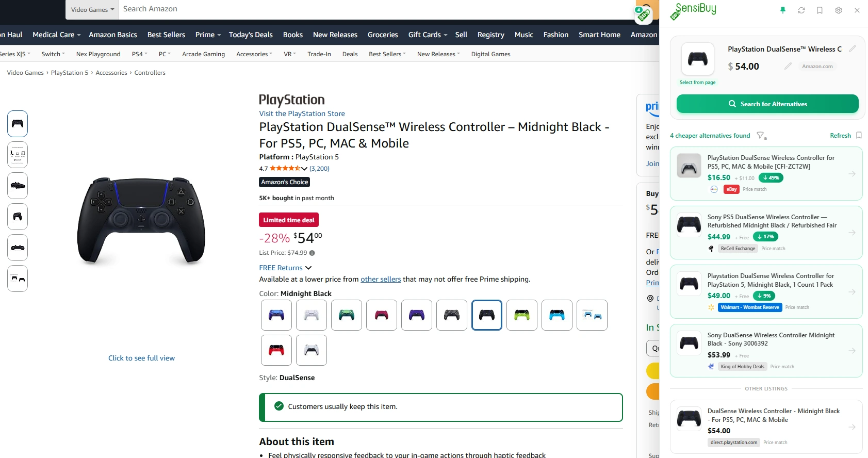Select the last thumbnail showing two controllers

[x=18, y=279]
